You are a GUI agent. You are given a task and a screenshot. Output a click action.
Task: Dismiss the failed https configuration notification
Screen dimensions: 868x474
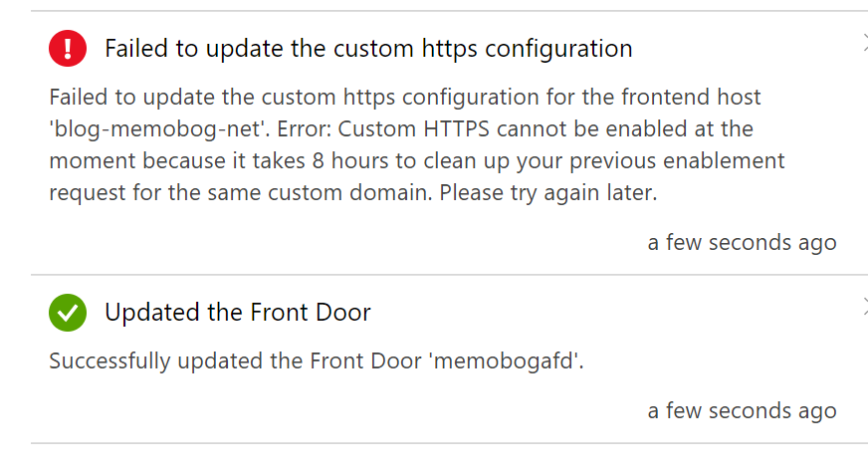pyautogui.click(x=864, y=43)
